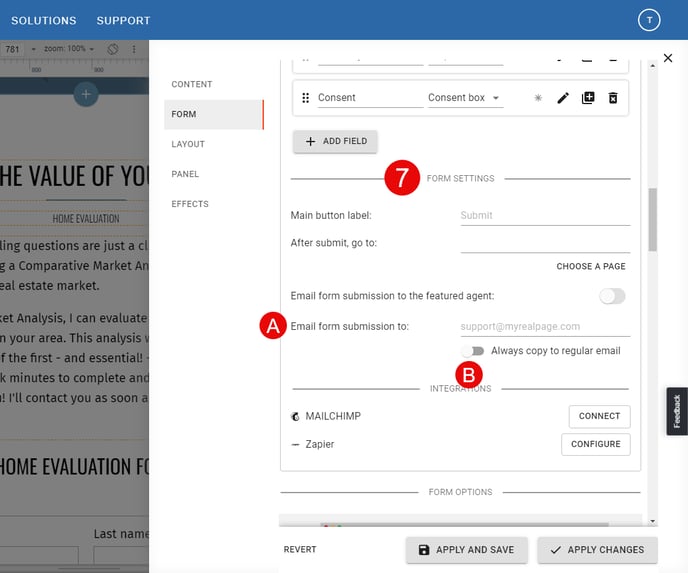Open the Feedback side tab
This screenshot has width=688, height=573.
pyautogui.click(x=677, y=412)
